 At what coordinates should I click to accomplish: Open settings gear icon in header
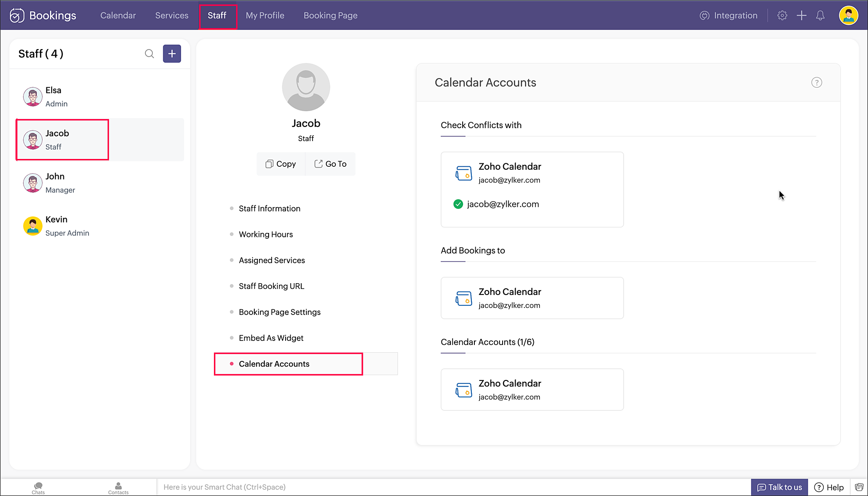click(782, 16)
